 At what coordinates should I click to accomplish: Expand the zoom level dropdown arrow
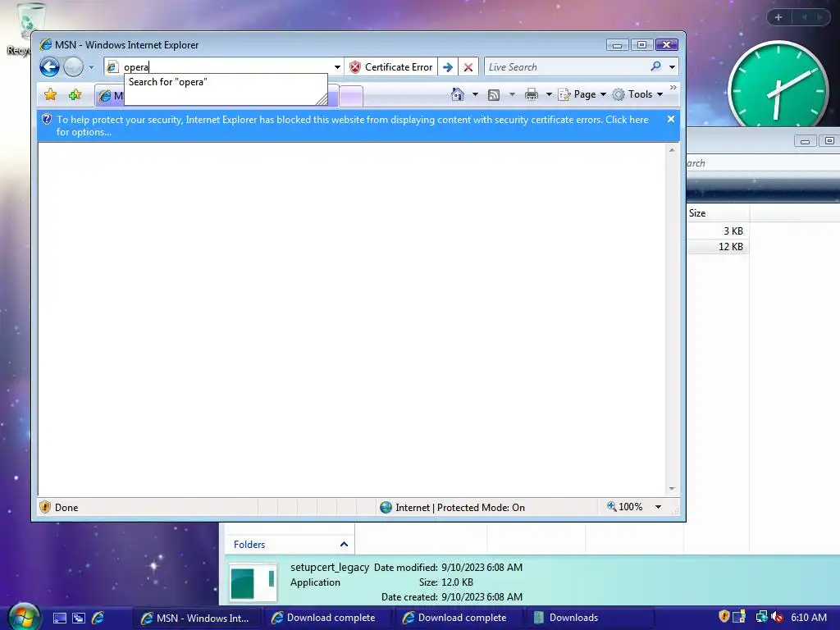pos(658,507)
